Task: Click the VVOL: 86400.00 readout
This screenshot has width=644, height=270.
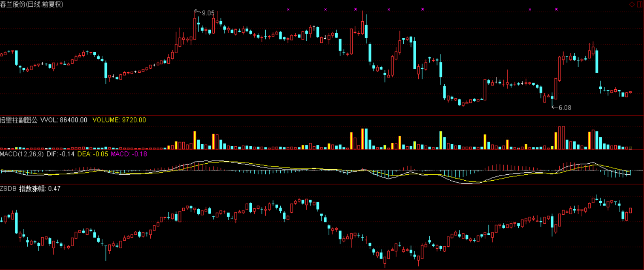Action: (x=64, y=120)
